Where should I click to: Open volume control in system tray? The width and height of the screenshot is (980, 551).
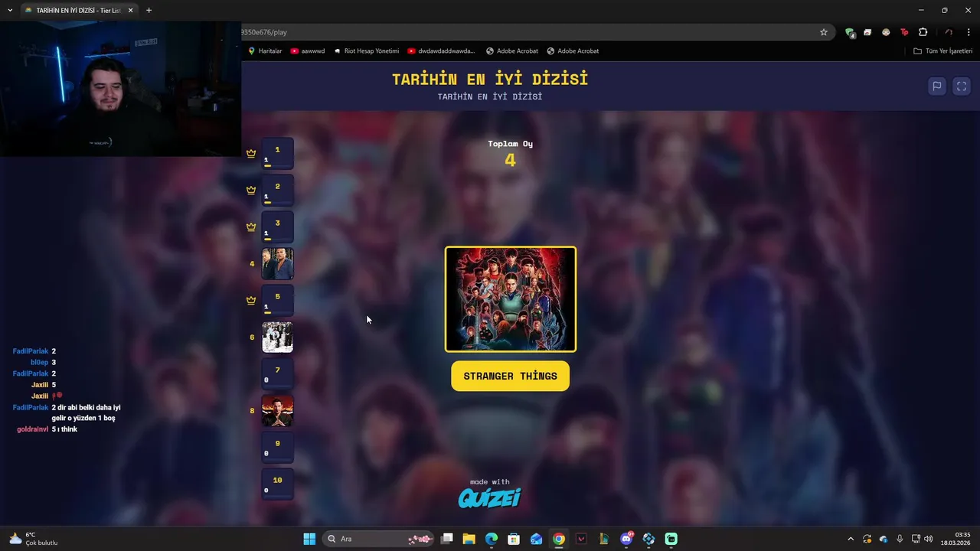click(x=929, y=539)
